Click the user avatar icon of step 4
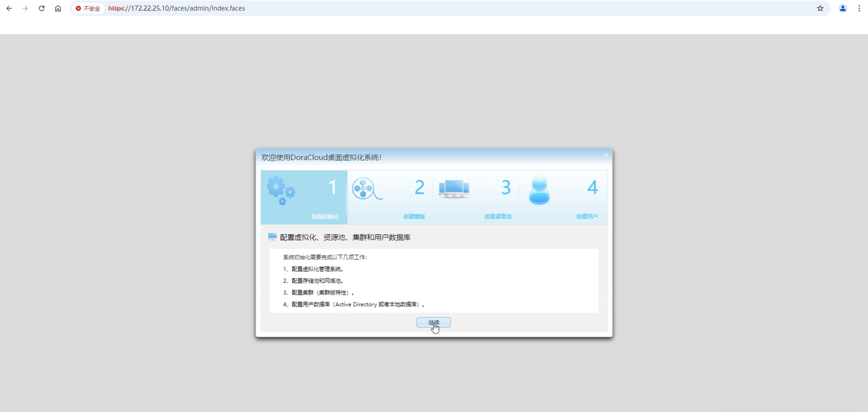The height and width of the screenshot is (412, 868). [539, 190]
